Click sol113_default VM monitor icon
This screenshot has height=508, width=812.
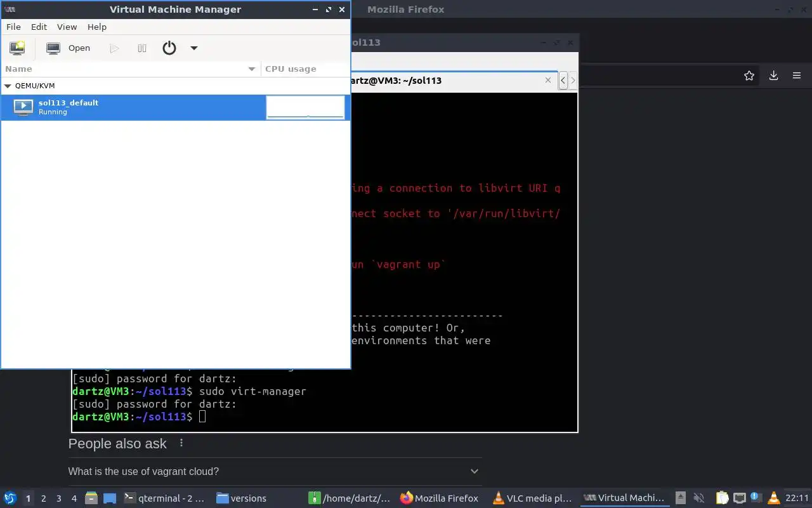click(x=23, y=107)
